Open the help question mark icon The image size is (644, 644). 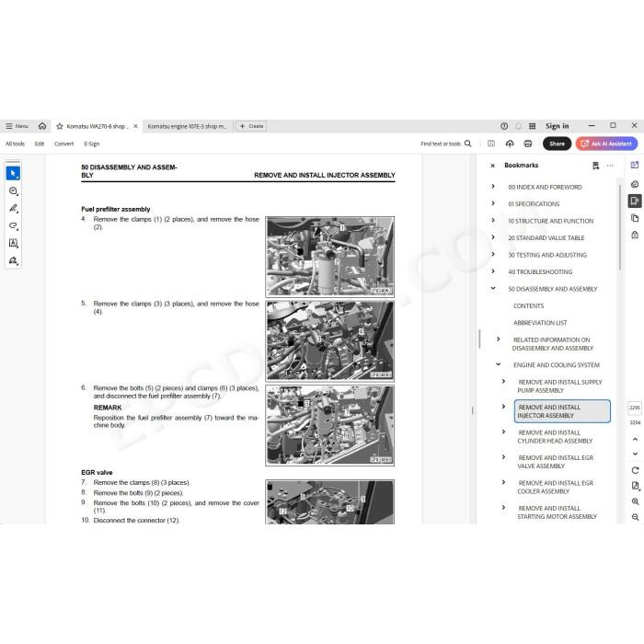504,126
